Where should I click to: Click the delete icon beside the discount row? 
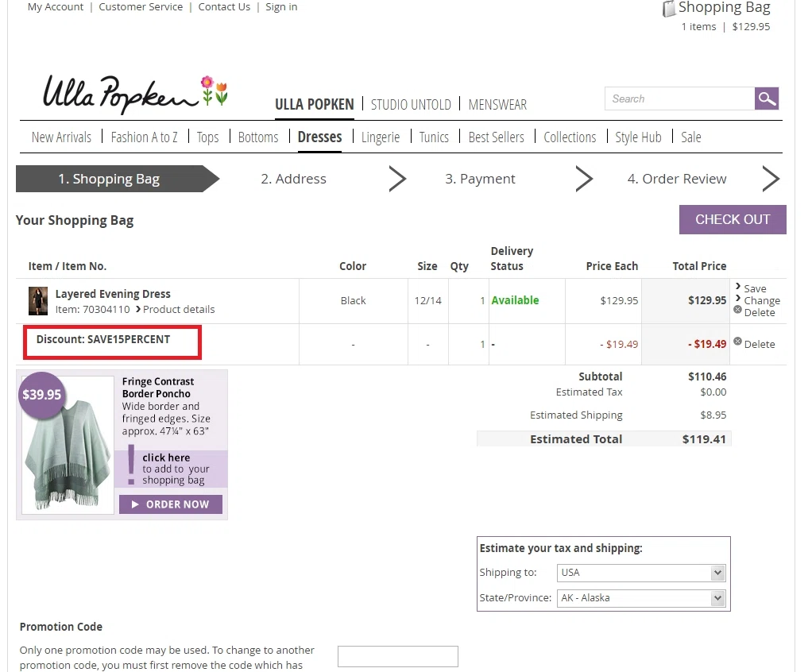pyautogui.click(x=737, y=342)
